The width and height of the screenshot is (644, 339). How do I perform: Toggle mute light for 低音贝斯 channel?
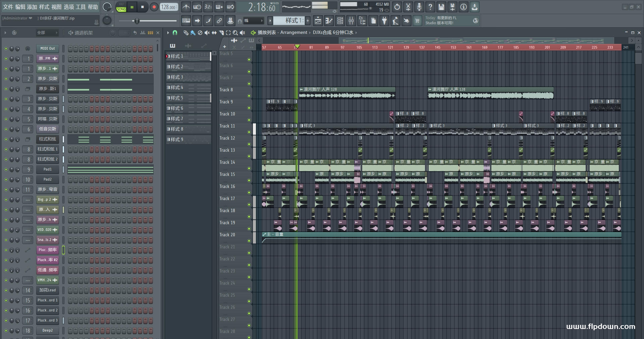coord(6,129)
